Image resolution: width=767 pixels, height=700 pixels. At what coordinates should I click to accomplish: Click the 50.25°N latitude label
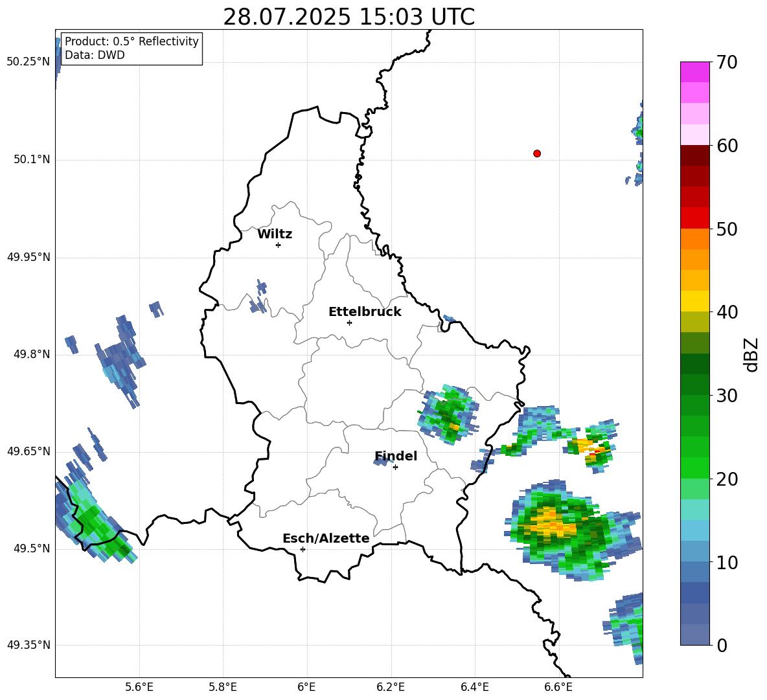tap(29, 62)
